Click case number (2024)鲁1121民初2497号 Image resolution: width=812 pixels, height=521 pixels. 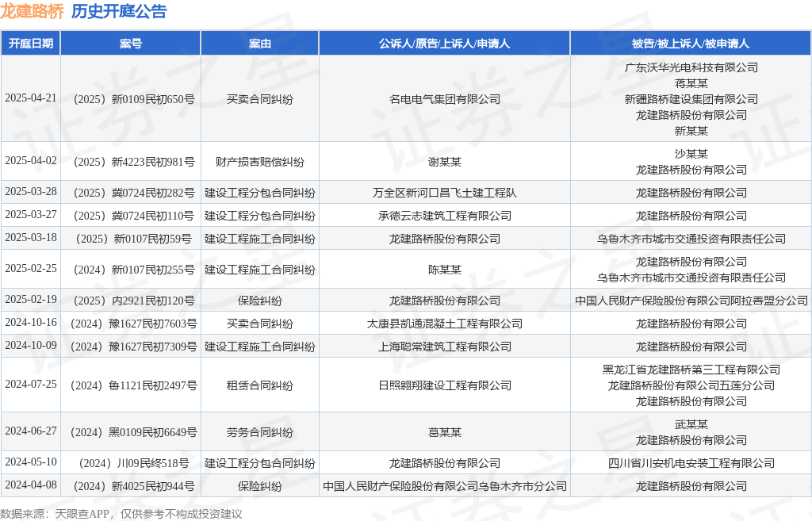(x=133, y=385)
